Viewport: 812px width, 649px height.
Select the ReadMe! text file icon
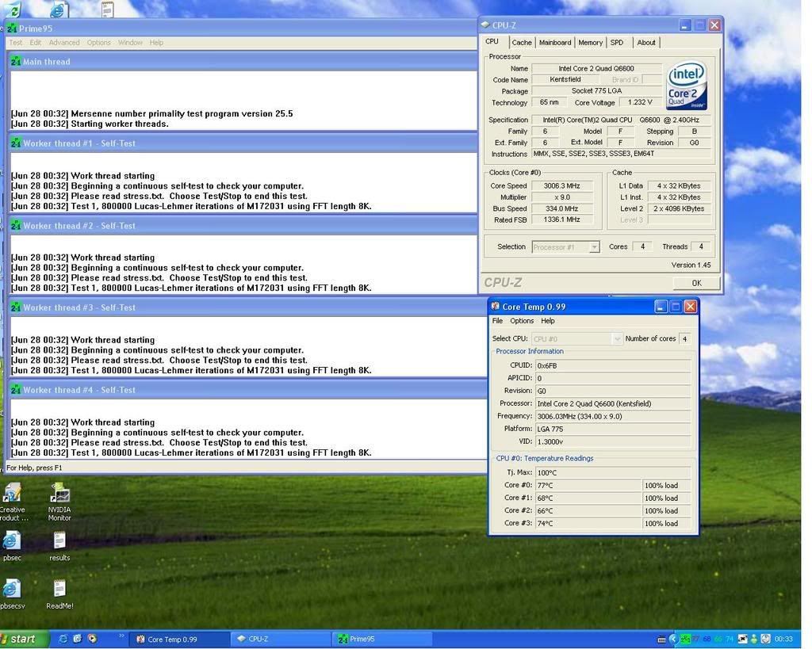pyautogui.click(x=59, y=589)
